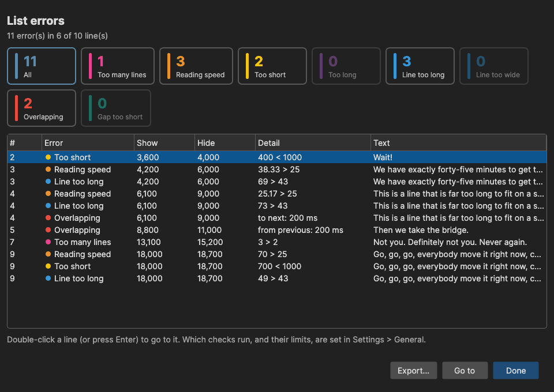Select the Then we take the bridge row
Image resolution: width=554 pixels, height=392 pixels.
(276, 229)
